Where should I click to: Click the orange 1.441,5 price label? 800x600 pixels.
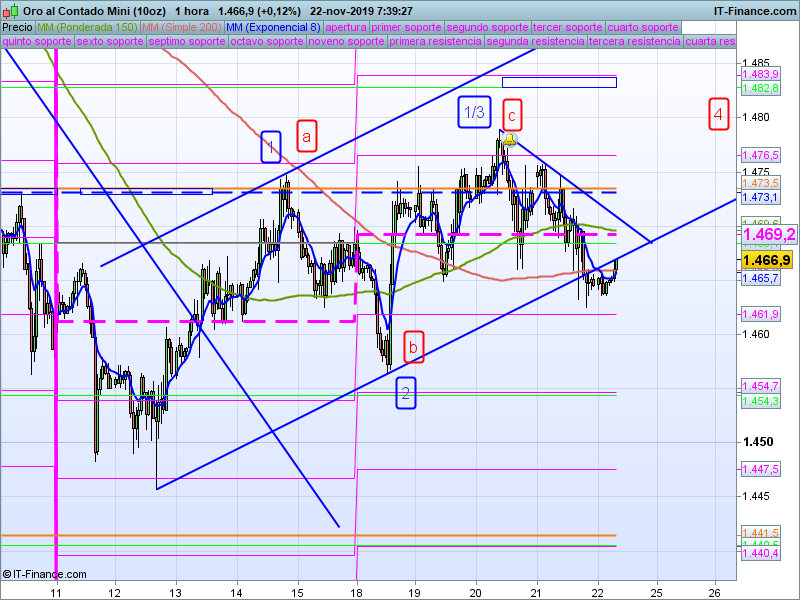tap(760, 533)
